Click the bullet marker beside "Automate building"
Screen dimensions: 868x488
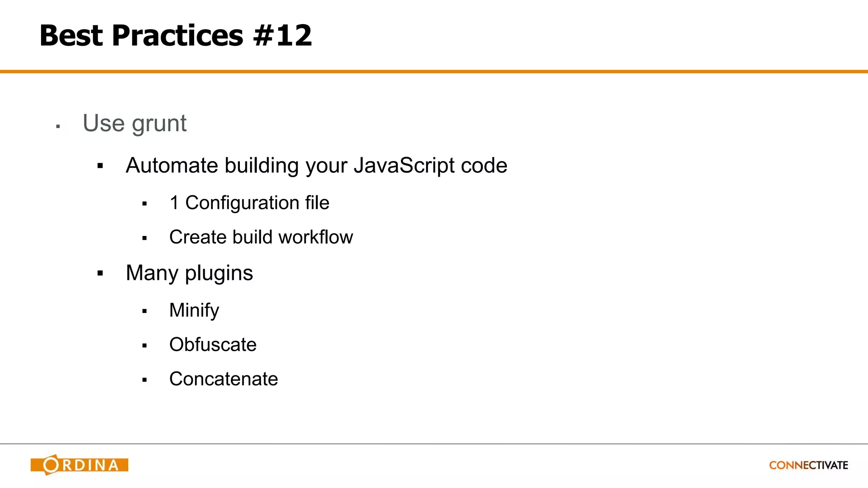point(100,166)
